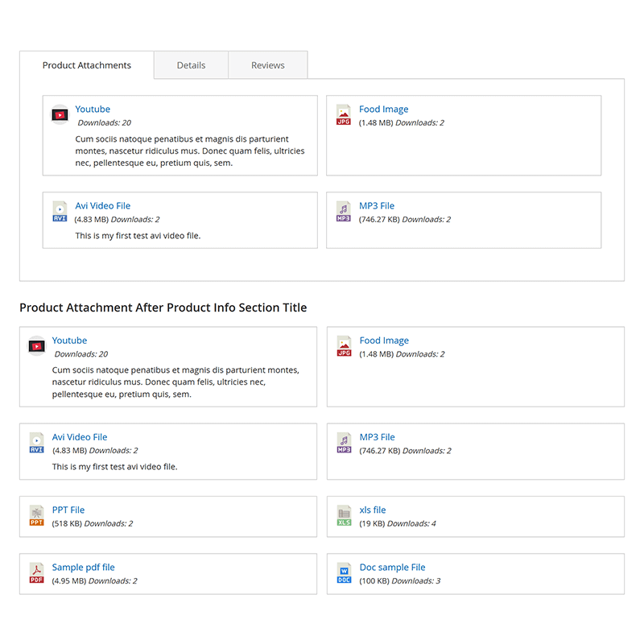The width and height of the screenshot is (644, 644).
Task: Click the PDF file type icon
Action: point(37,573)
